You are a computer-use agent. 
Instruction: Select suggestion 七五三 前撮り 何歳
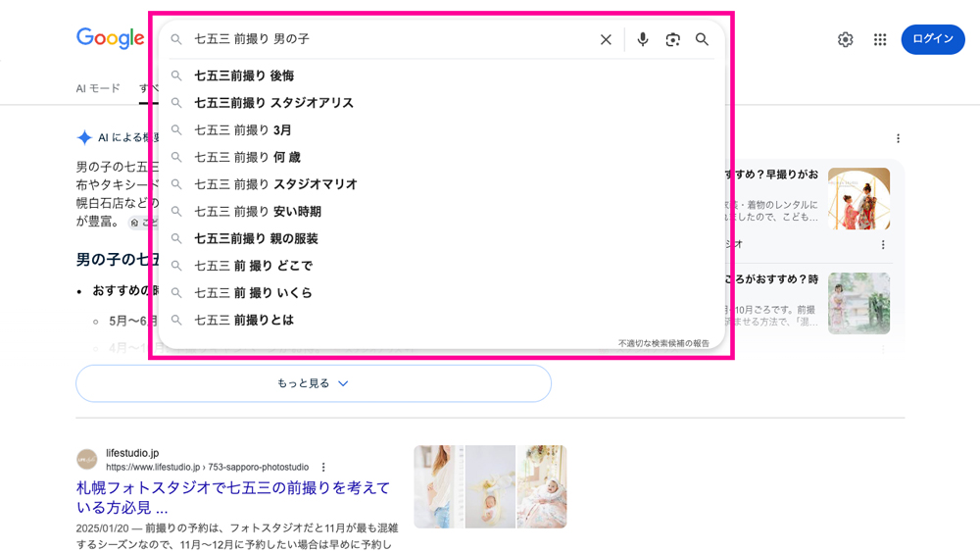[x=441, y=157]
